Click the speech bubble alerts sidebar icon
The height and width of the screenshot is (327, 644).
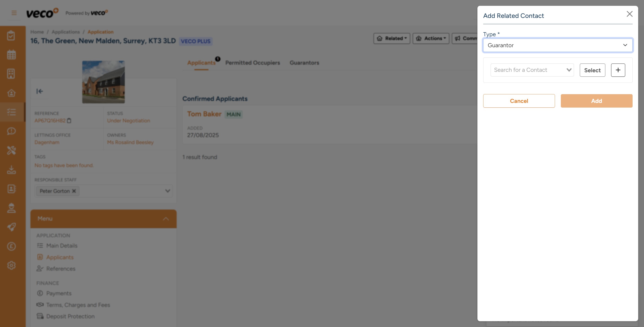click(11, 131)
